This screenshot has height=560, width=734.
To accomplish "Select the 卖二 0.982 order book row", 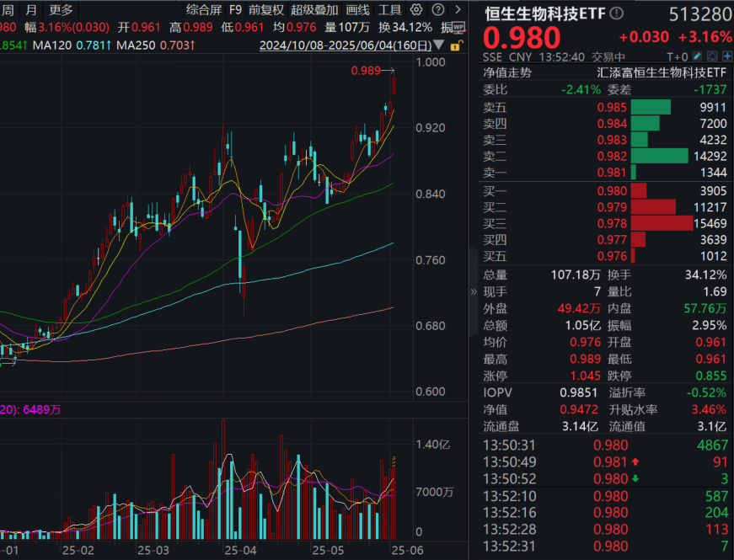I will 605,157.
